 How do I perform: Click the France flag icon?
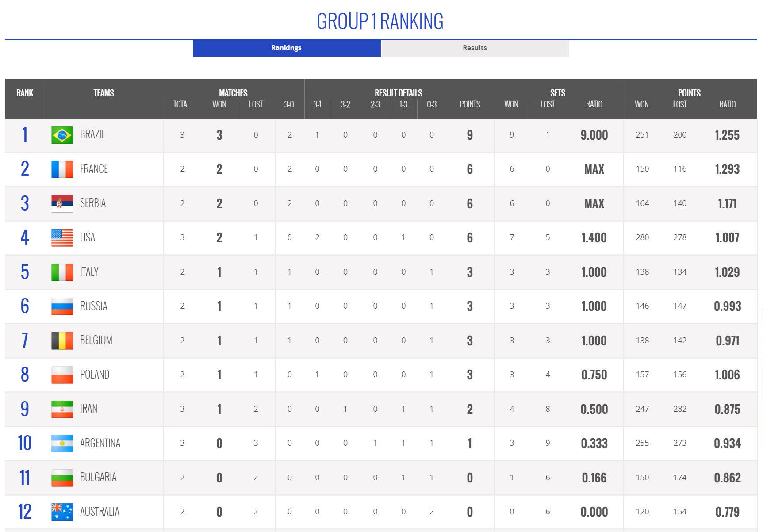pyautogui.click(x=62, y=169)
